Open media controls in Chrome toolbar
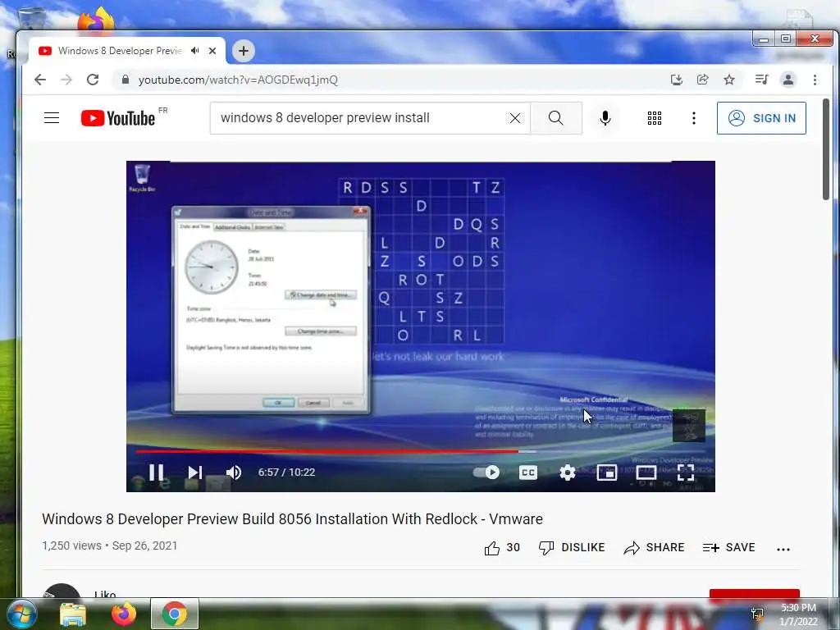 tap(761, 80)
